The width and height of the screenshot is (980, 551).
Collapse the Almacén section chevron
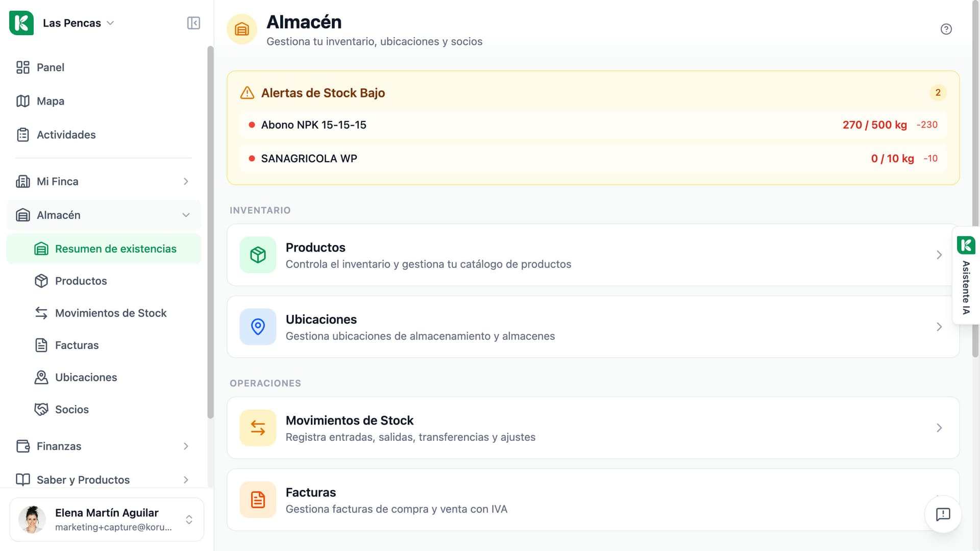(x=186, y=215)
